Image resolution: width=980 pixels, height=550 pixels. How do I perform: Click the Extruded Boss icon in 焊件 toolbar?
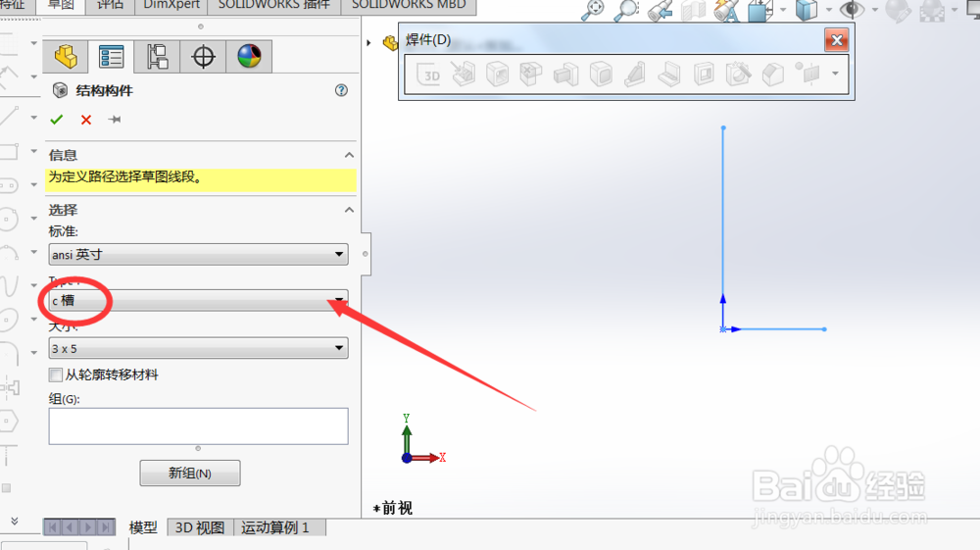pyautogui.click(x=566, y=75)
